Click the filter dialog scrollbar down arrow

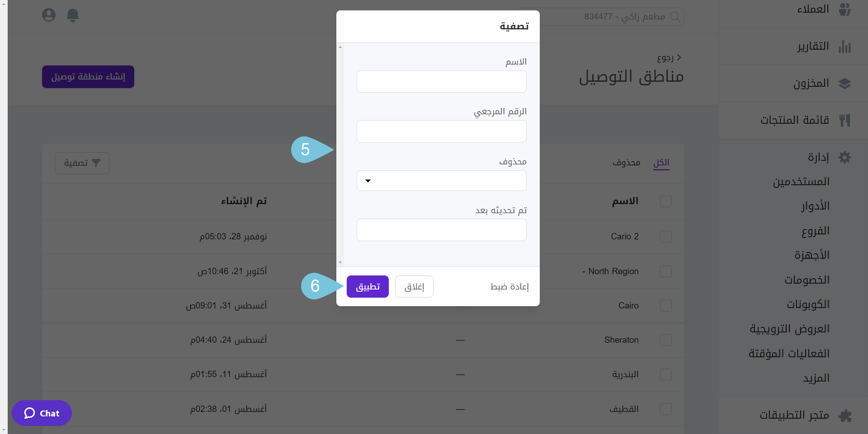(x=340, y=262)
